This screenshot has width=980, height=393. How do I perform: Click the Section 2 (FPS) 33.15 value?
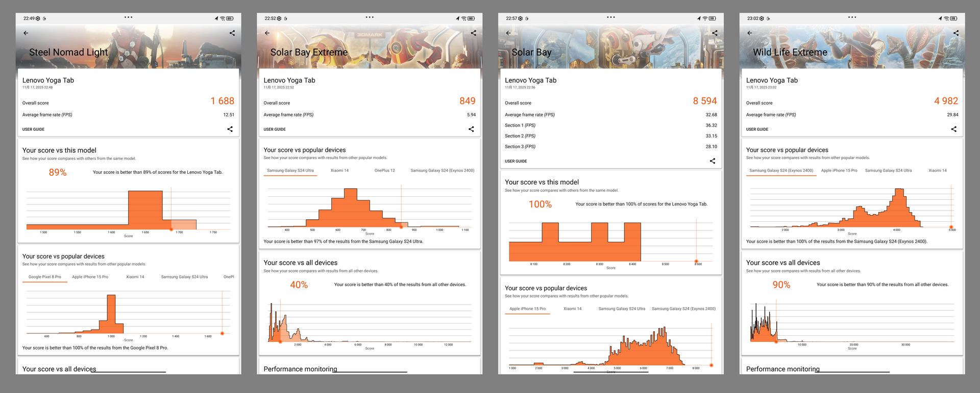(712, 136)
